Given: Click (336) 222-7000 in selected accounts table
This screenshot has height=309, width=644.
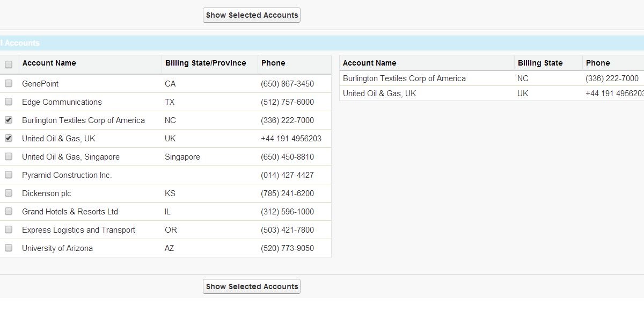Looking at the screenshot, I should [x=612, y=78].
